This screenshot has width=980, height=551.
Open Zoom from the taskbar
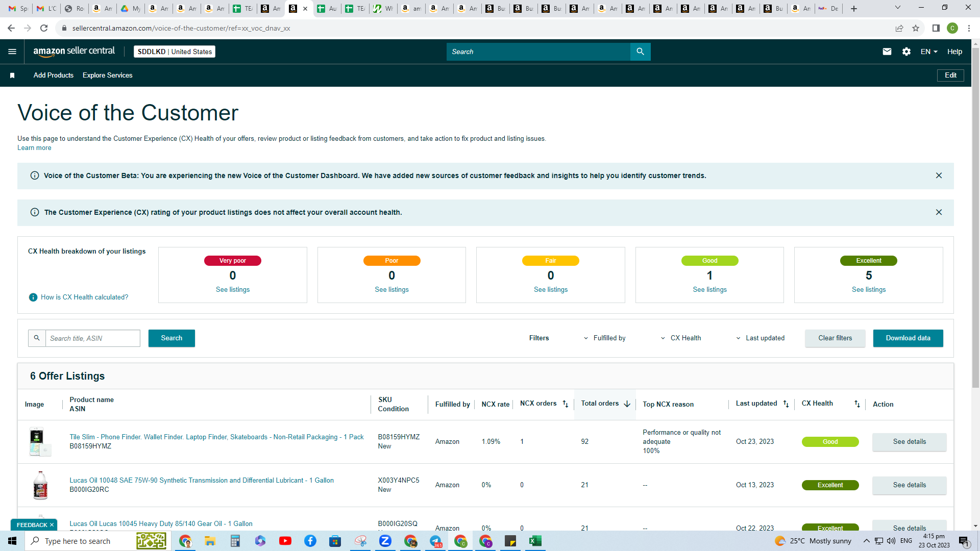[385, 541]
